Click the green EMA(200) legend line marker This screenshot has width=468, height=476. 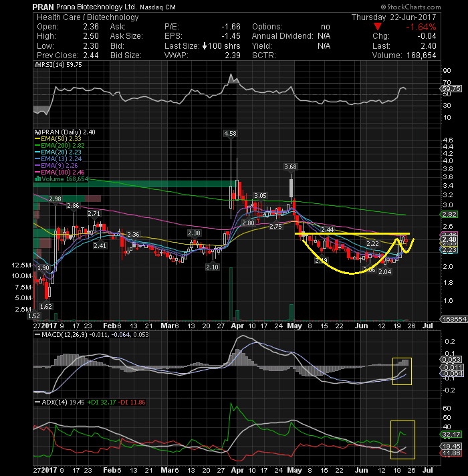tap(37, 146)
